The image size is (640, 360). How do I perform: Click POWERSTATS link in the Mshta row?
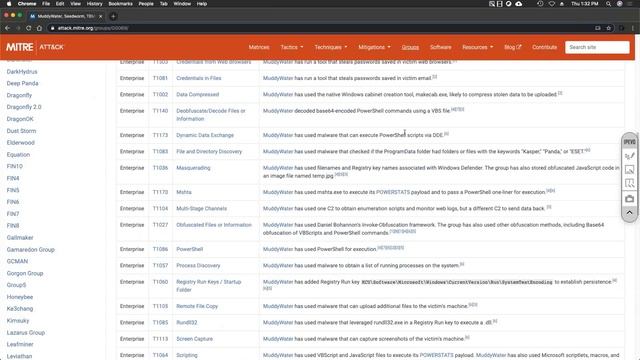393,192
